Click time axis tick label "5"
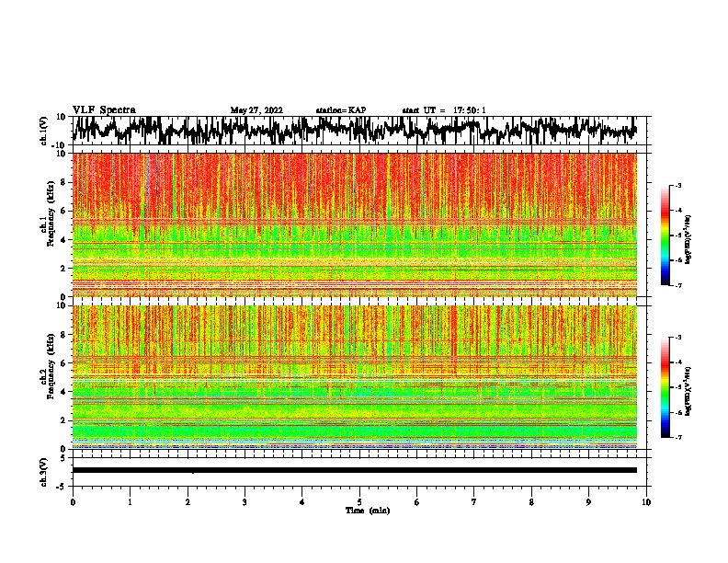Screen dimensions: 728x563 click(x=359, y=502)
